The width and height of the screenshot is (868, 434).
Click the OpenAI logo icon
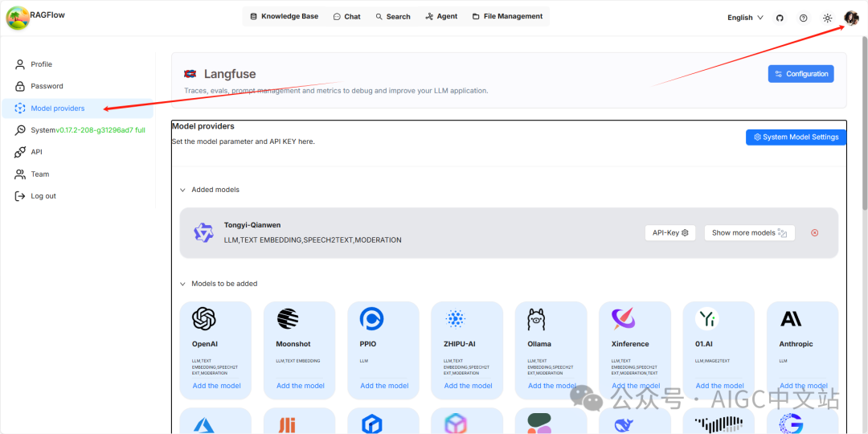coord(203,319)
